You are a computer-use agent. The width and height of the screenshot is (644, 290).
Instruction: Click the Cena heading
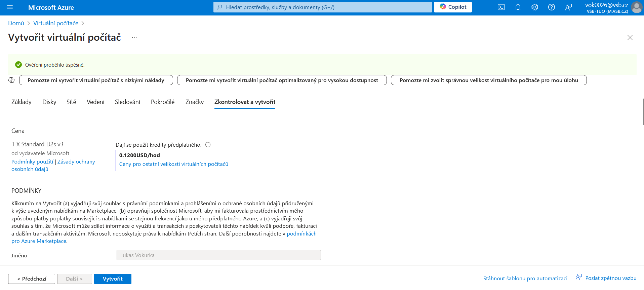click(18, 131)
